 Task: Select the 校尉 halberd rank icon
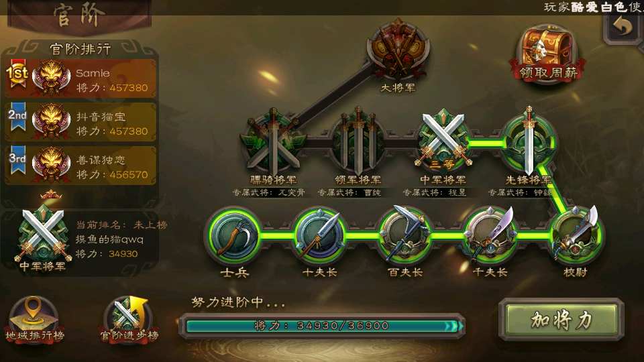tap(576, 235)
